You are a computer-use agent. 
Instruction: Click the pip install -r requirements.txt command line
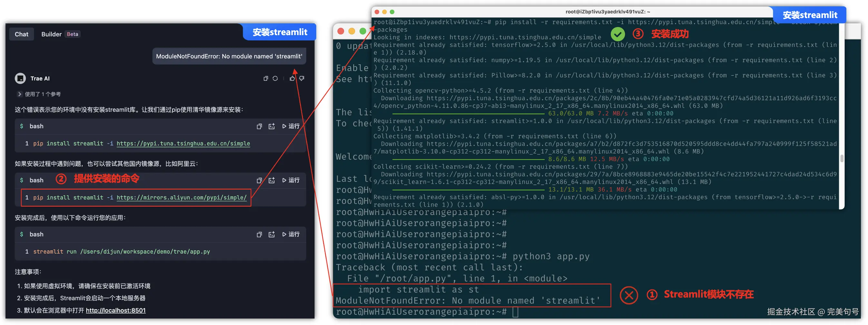point(605,25)
